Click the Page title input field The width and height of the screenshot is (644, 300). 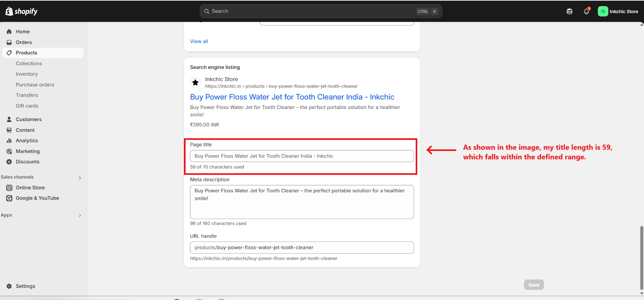point(302,156)
